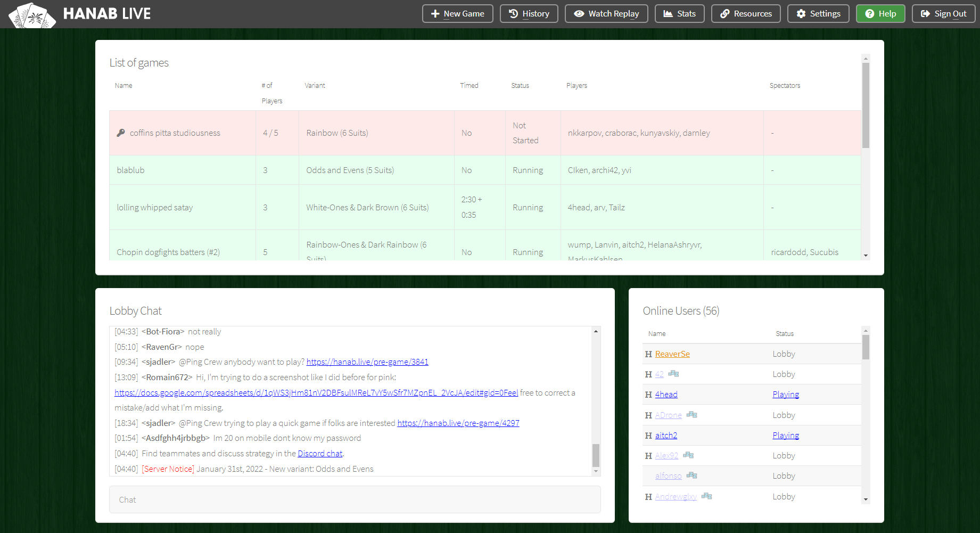Viewport: 980px width, 533px height.
Task: Click the zzz idle icon beside Andrewglxy
Action: tap(706, 496)
